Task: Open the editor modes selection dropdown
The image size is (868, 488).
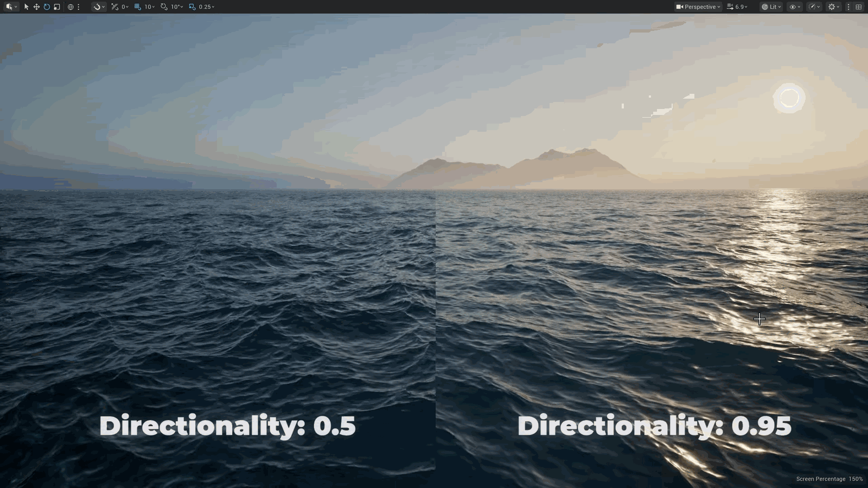Action: click(x=11, y=7)
